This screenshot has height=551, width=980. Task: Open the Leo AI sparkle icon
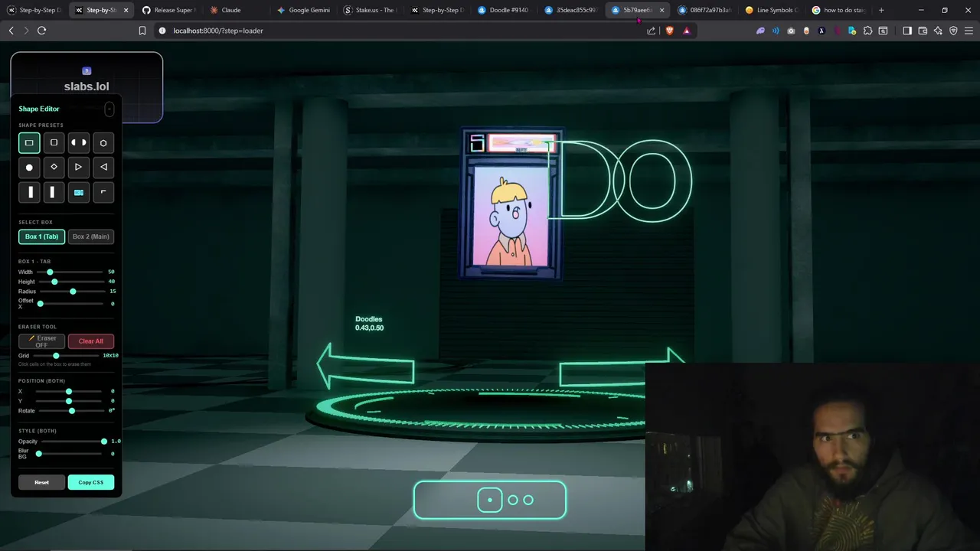coord(938,31)
